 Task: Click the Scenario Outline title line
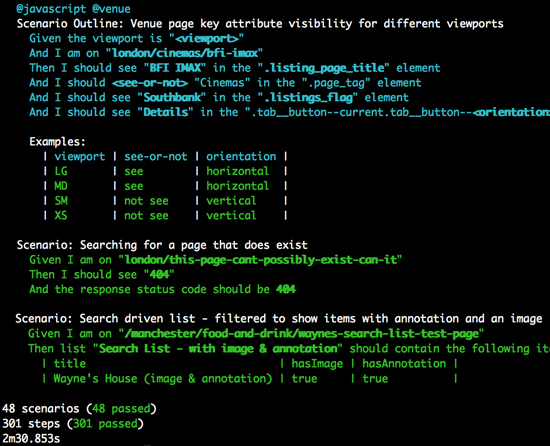click(260, 23)
